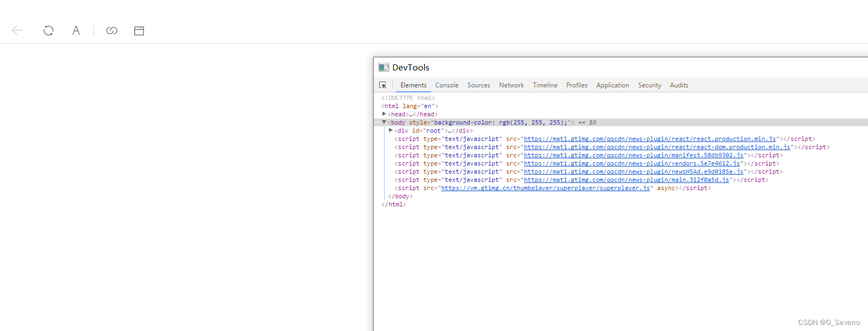The height and width of the screenshot is (331, 868).
Task: Open the superplayer.js script link
Action: tap(545, 188)
